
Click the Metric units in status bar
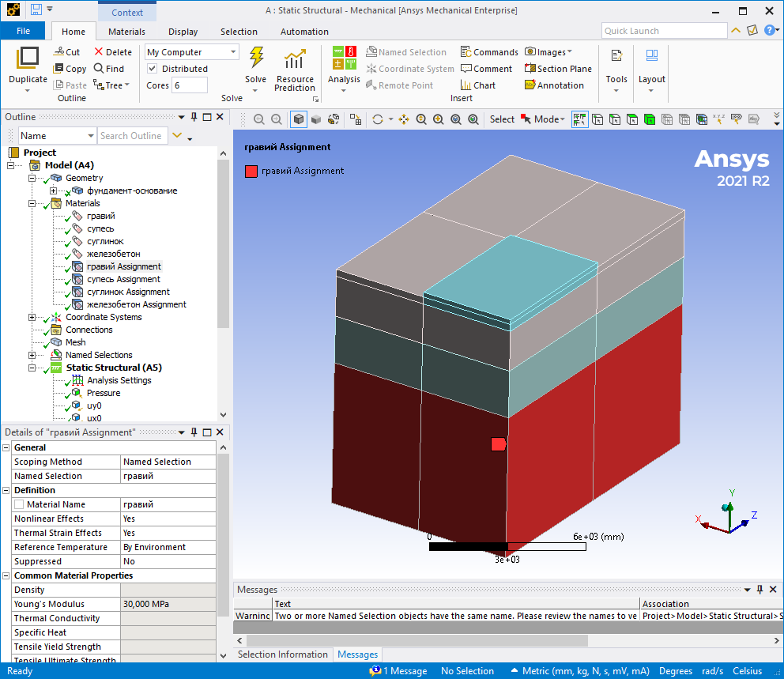pyautogui.click(x=586, y=671)
